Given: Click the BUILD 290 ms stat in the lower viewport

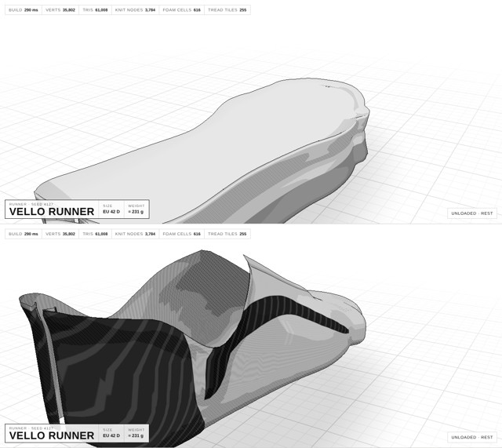Looking at the screenshot, I should (x=24, y=234).
